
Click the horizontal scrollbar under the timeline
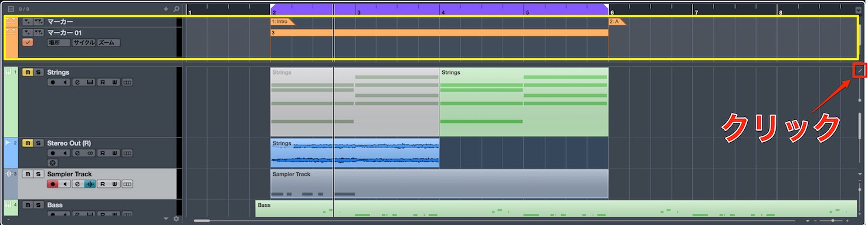(201, 221)
